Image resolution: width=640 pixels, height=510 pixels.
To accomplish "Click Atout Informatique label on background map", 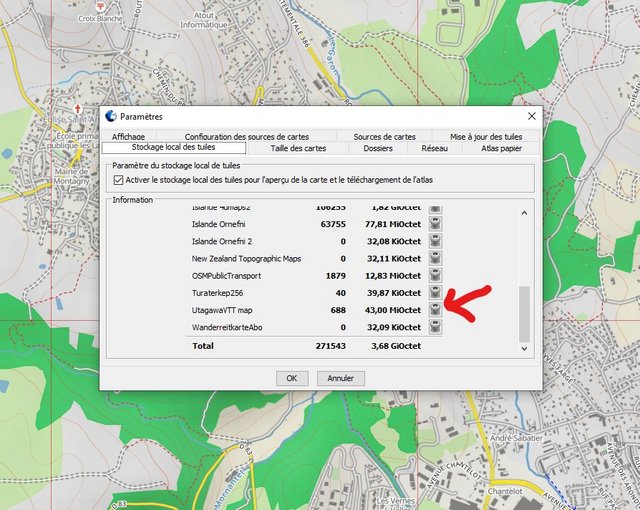I will point(203,20).
